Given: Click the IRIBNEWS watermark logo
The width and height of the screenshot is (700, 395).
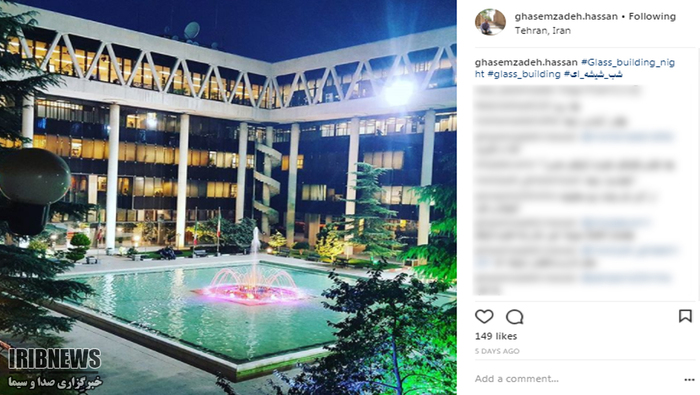Looking at the screenshot, I should 54,359.
